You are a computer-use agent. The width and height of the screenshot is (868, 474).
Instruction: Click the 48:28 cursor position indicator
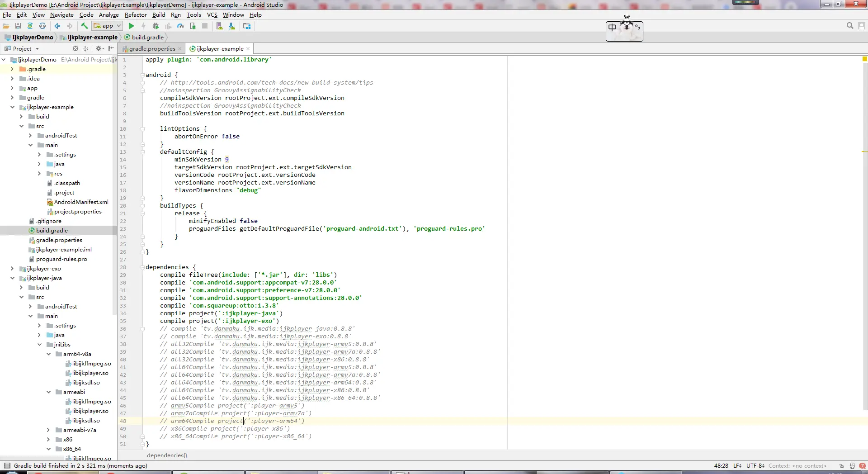click(x=721, y=466)
